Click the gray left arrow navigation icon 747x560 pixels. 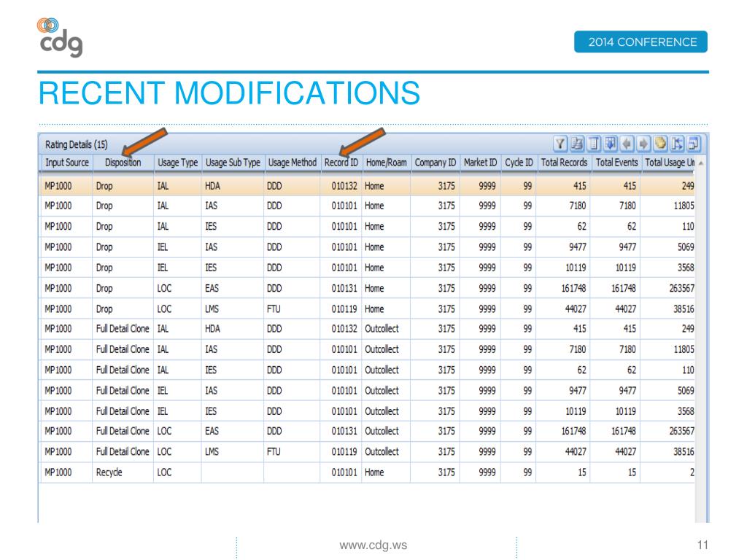point(627,144)
